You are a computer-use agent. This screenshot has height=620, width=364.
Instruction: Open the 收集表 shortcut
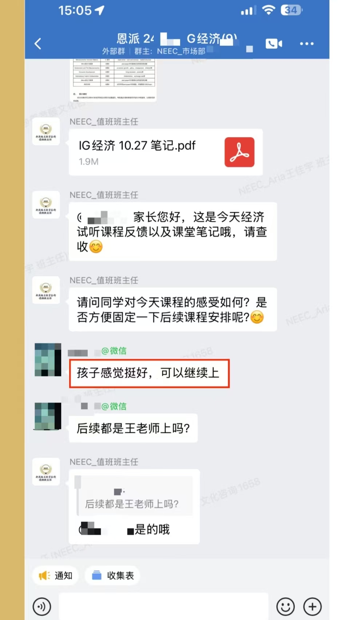click(x=112, y=576)
